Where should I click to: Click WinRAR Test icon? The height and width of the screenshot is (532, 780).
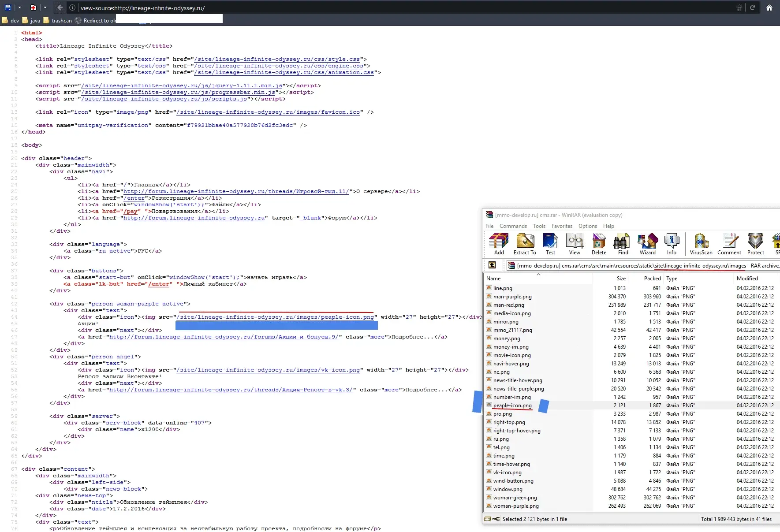(x=550, y=244)
